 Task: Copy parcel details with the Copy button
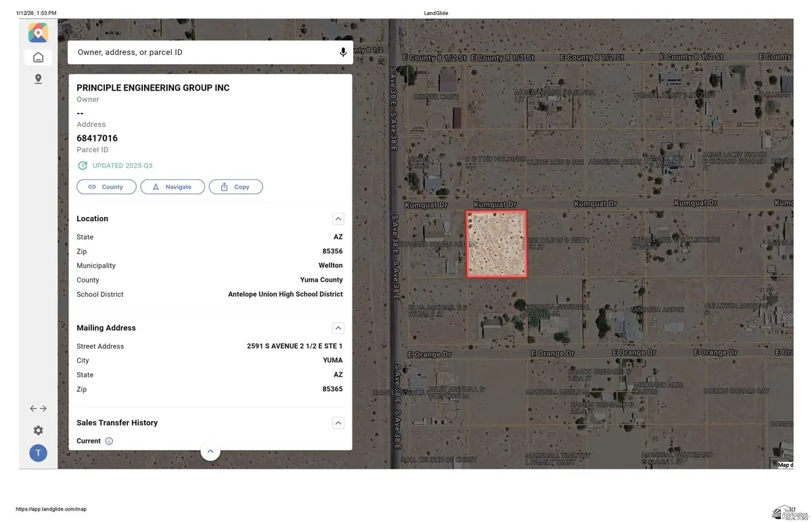pyautogui.click(x=235, y=187)
